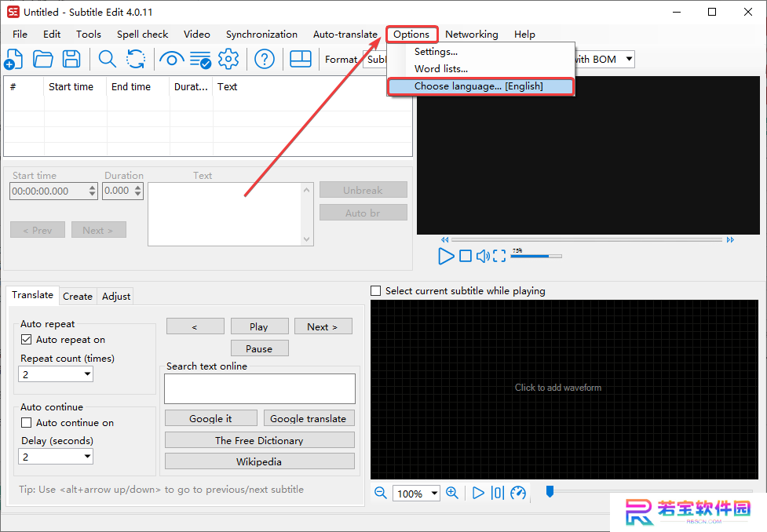Open the Tools menu

89,35
